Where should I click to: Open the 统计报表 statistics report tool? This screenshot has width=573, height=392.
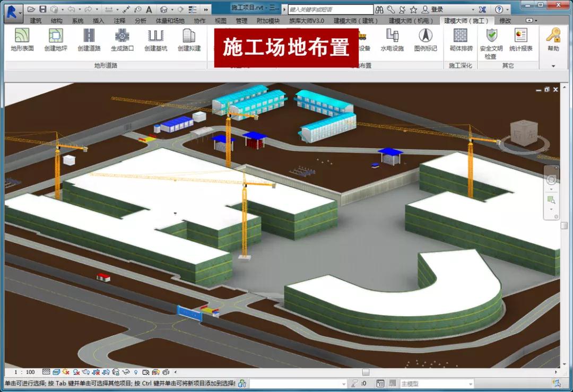pyautogui.click(x=521, y=39)
